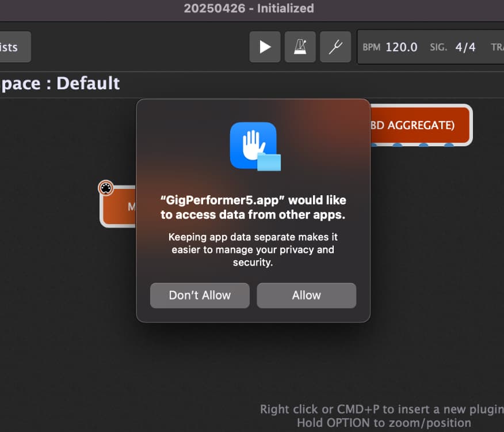Screen dimensions: 504x432
Task: Click the SIG. label
Action: click(438, 47)
